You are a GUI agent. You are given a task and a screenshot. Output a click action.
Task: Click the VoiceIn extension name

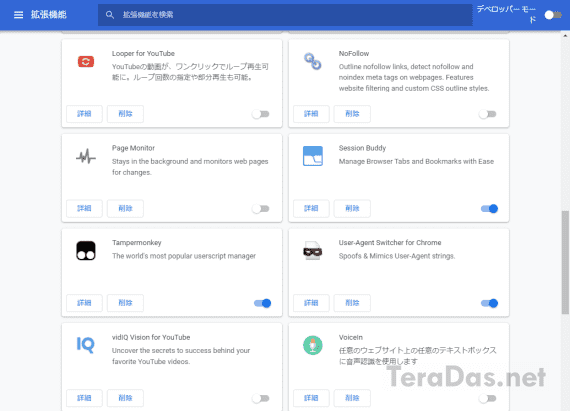click(351, 337)
